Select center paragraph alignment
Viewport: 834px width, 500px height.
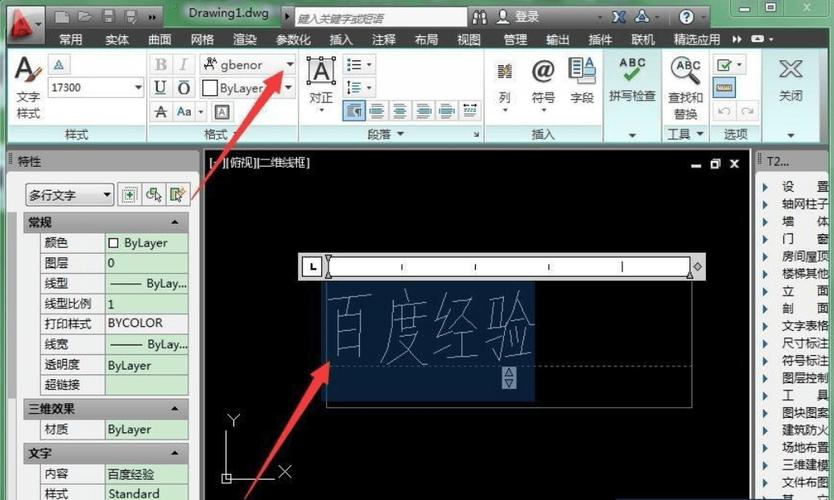(400, 111)
